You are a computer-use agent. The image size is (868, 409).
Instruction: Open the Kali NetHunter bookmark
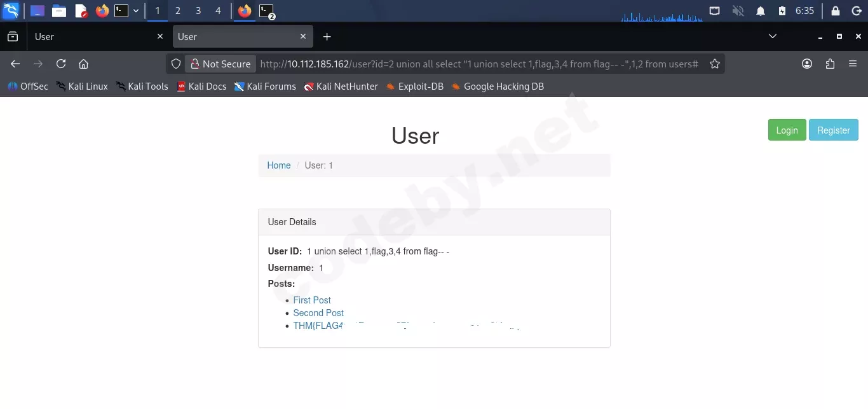[341, 87]
